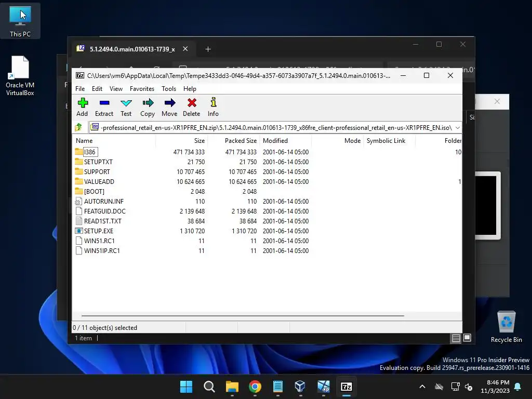The width and height of the screenshot is (532, 399).
Task: Switch Explorer to large thumbnails view icon
Action: (x=467, y=338)
